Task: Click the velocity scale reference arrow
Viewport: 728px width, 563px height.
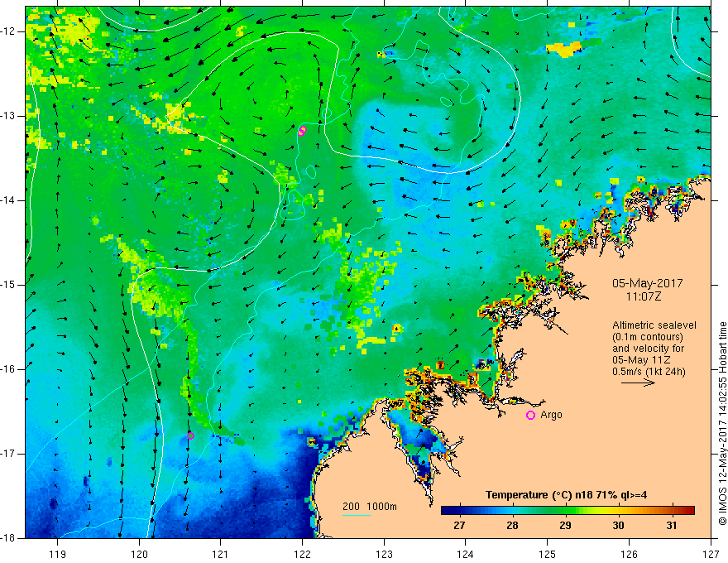Action: pyautogui.click(x=638, y=383)
